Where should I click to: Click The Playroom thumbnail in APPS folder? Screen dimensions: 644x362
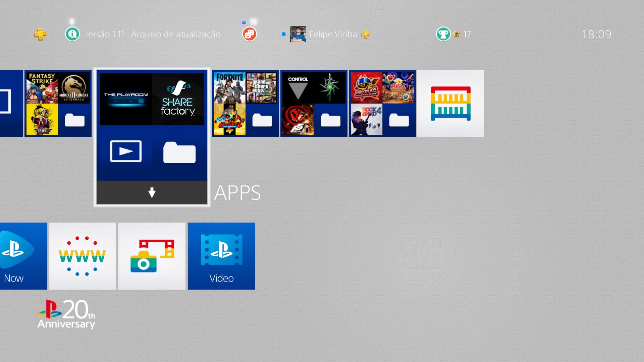click(126, 100)
